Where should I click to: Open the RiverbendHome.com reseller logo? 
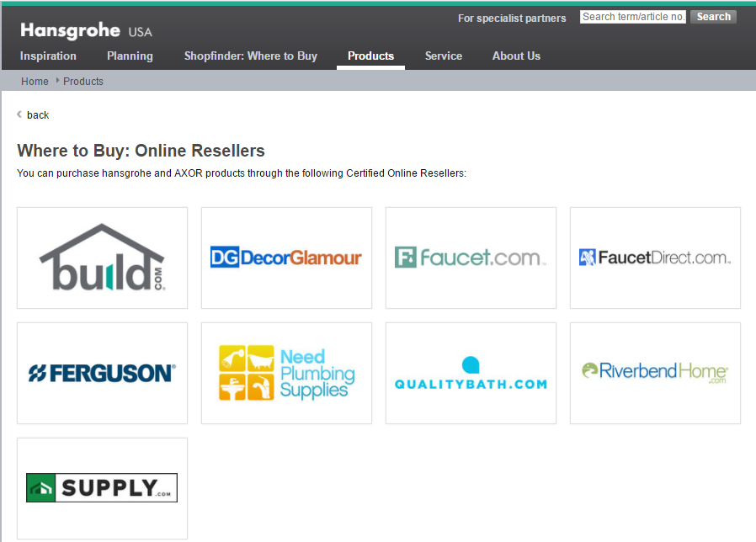(655, 373)
